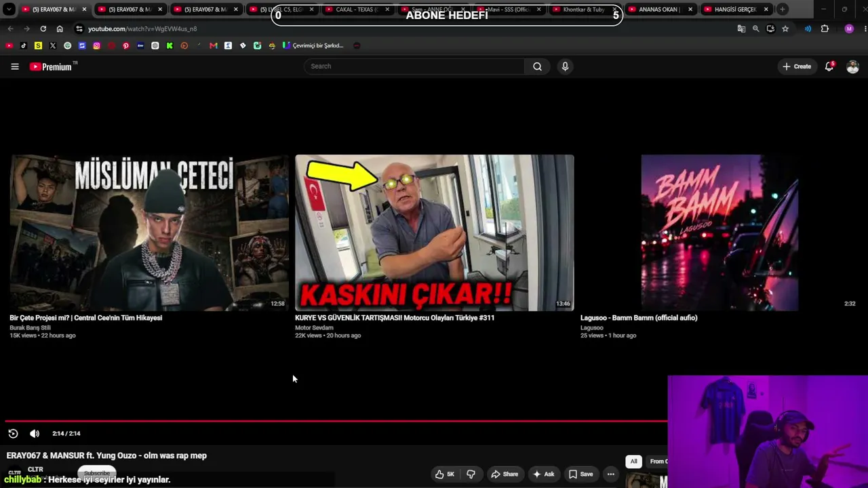This screenshot has width=868, height=488.
Task: Open the YouTube account avatar menu
Action: pos(852,66)
